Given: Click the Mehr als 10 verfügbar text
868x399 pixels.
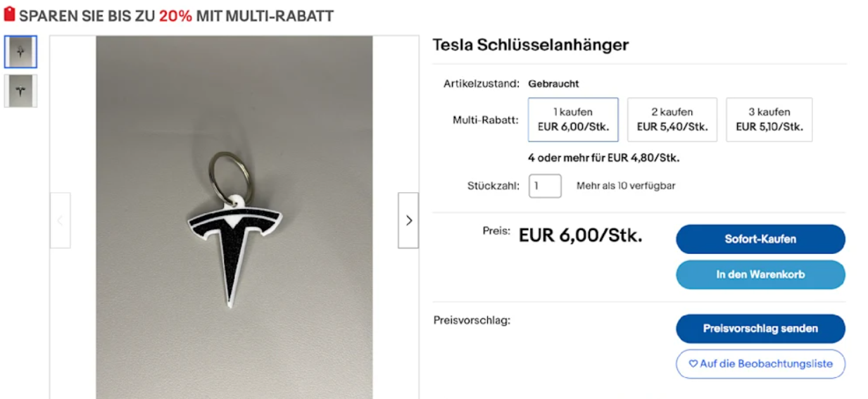Looking at the screenshot, I should click(x=626, y=186).
